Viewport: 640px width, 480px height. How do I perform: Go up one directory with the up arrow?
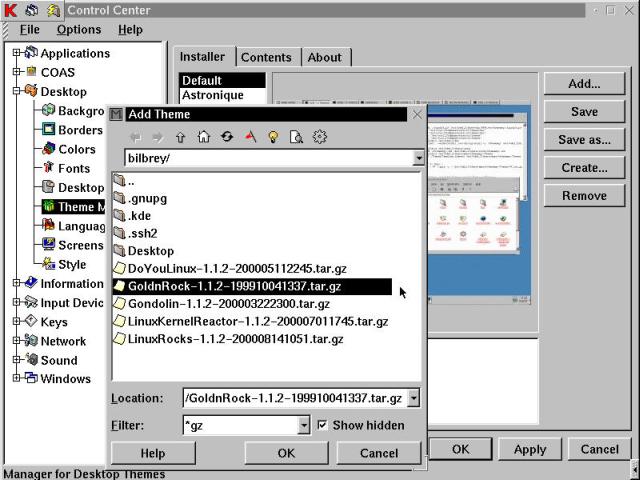181,137
